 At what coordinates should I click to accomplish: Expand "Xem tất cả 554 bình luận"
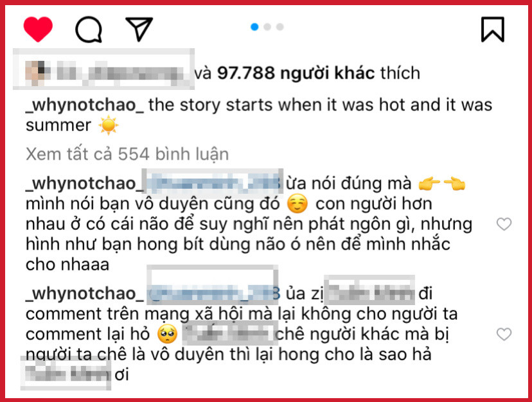click(x=127, y=154)
